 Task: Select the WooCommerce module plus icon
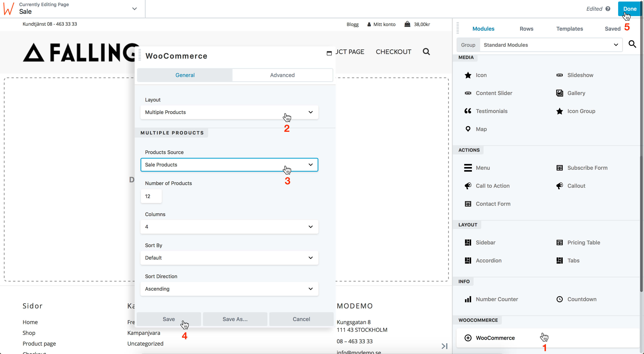[468, 338]
